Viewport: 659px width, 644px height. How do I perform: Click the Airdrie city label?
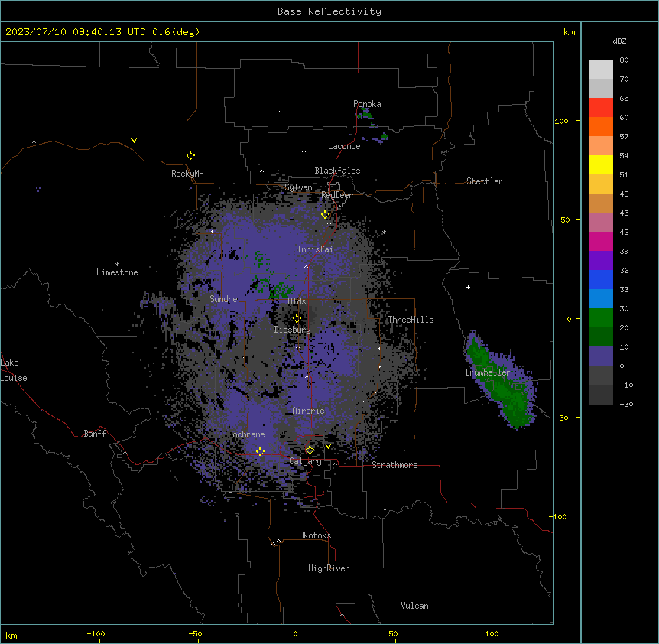coord(308,411)
